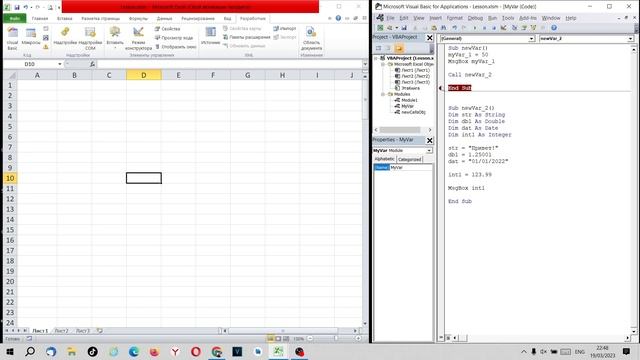Click View Code in the Controls group
640x360 pixels.
[174, 38]
